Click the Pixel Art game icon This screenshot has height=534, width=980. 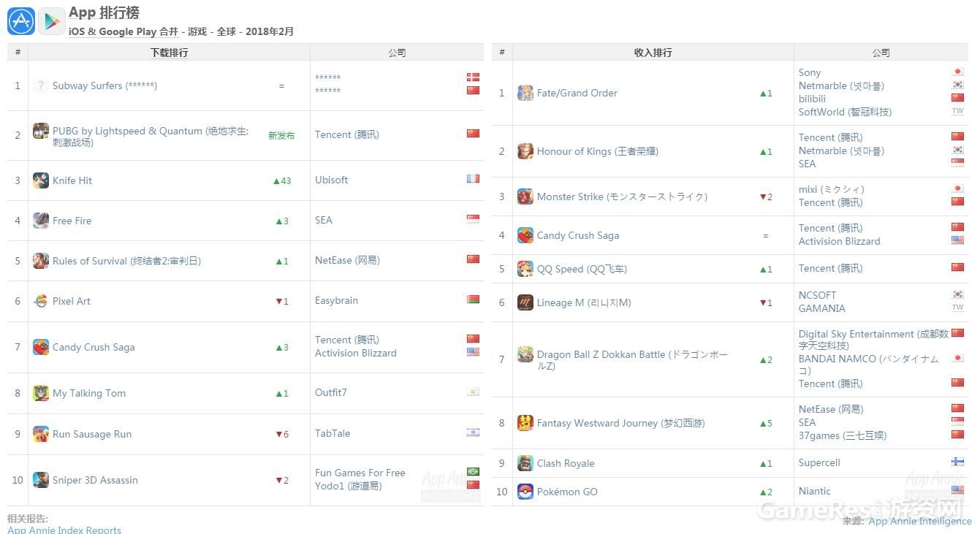[41, 301]
